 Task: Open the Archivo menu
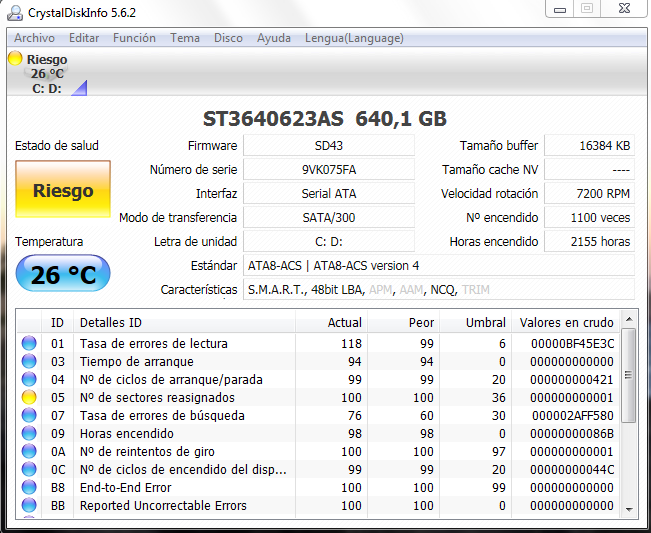pos(34,38)
